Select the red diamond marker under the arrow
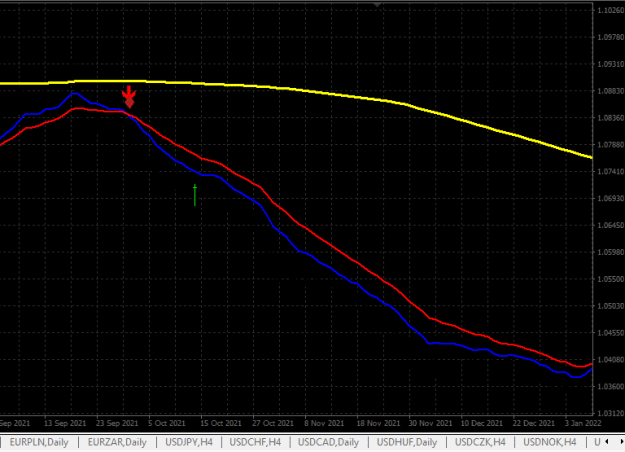The image size is (625, 452). [x=130, y=104]
